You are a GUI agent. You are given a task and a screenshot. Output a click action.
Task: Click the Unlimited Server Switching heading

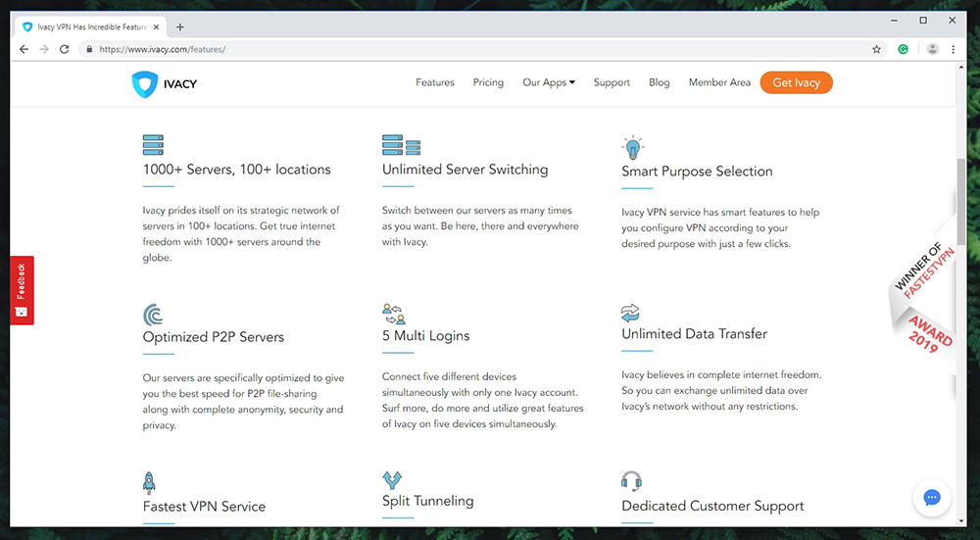pyautogui.click(x=465, y=170)
